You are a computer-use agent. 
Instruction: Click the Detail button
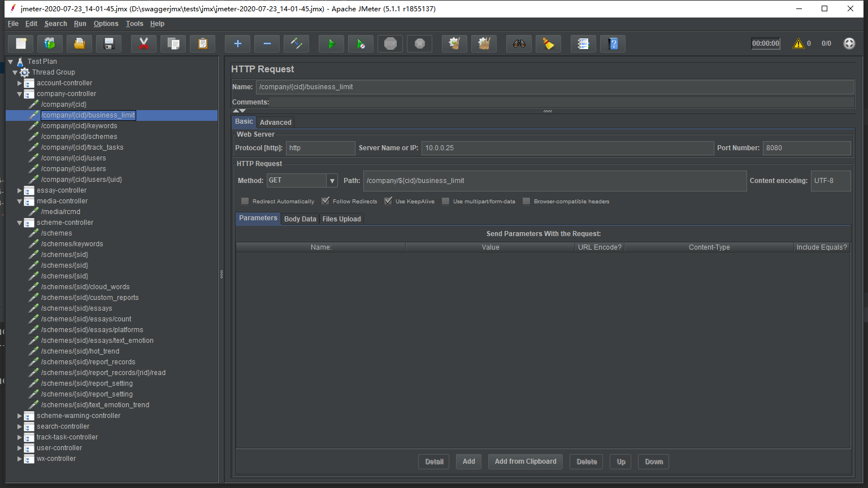[x=434, y=461]
